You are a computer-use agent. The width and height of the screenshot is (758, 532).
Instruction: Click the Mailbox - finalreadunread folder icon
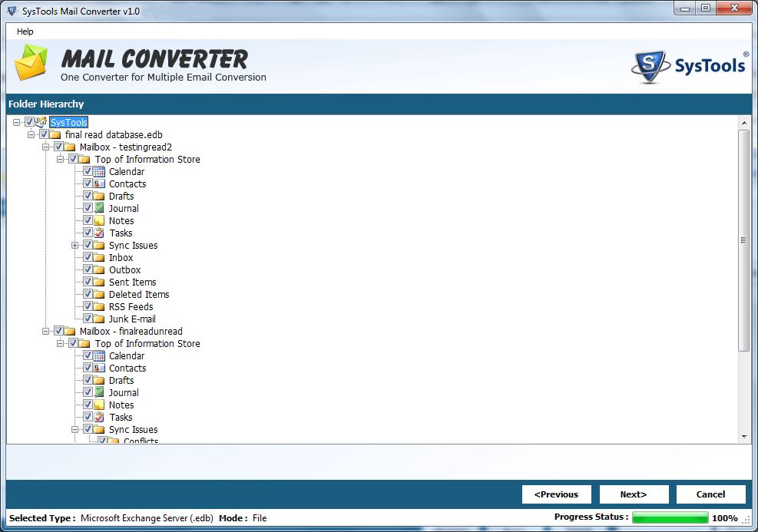click(x=70, y=331)
